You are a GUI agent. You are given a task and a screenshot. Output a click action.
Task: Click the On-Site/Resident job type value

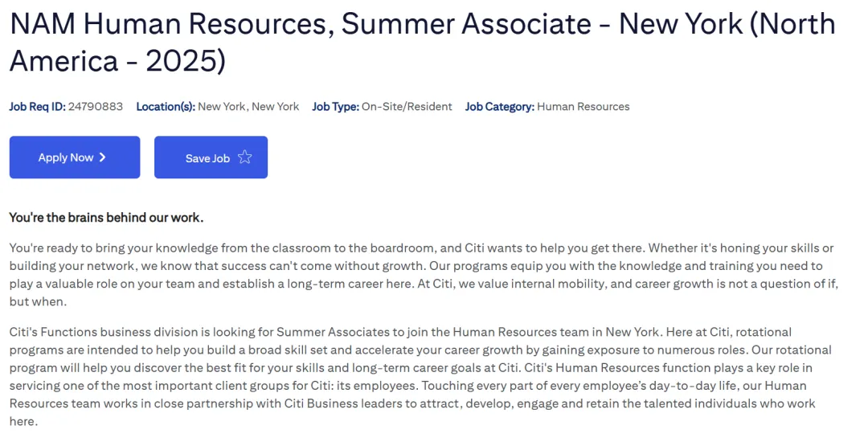(407, 107)
